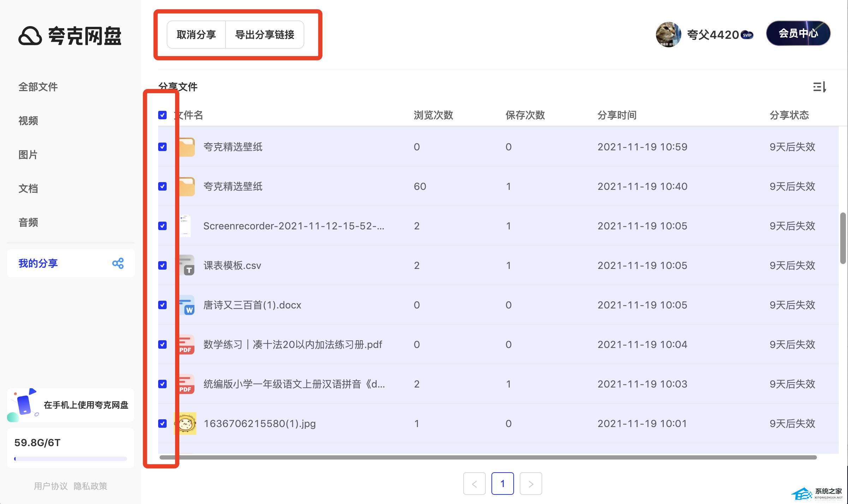The image size is (848, 504).
Task: Go to next page arrow
Action: (x=531, y=484)
